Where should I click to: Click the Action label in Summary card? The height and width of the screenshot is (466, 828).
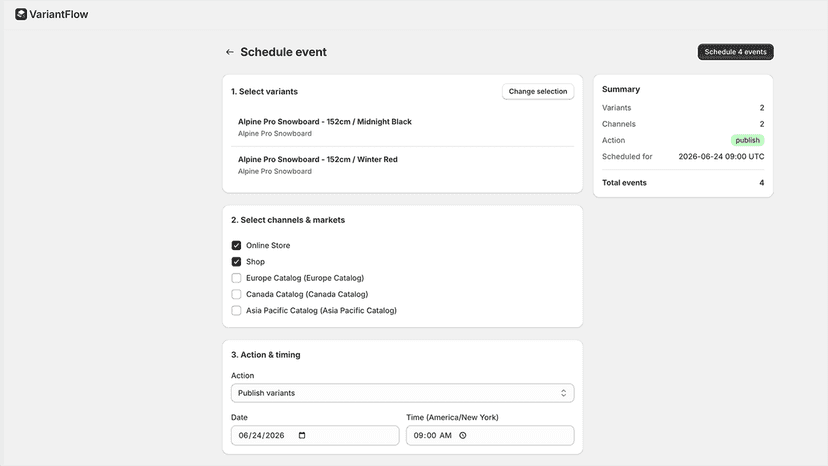(613, 141)
